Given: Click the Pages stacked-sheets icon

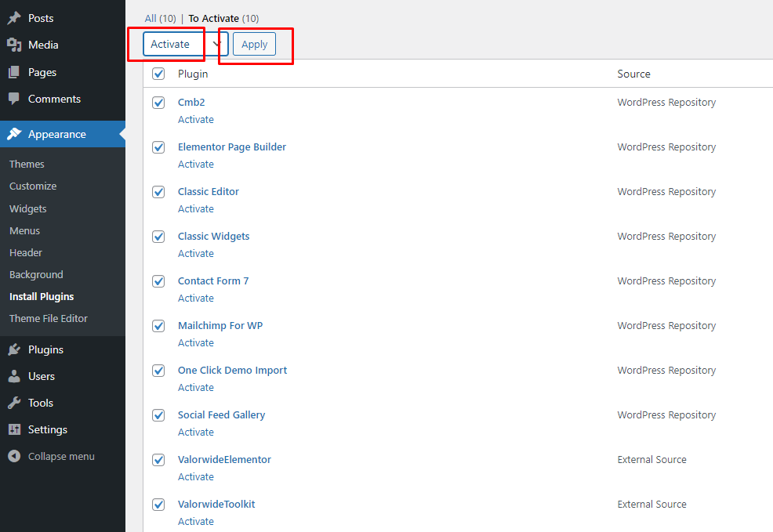Looking at the screenshot, I should [x=14, y=72].
